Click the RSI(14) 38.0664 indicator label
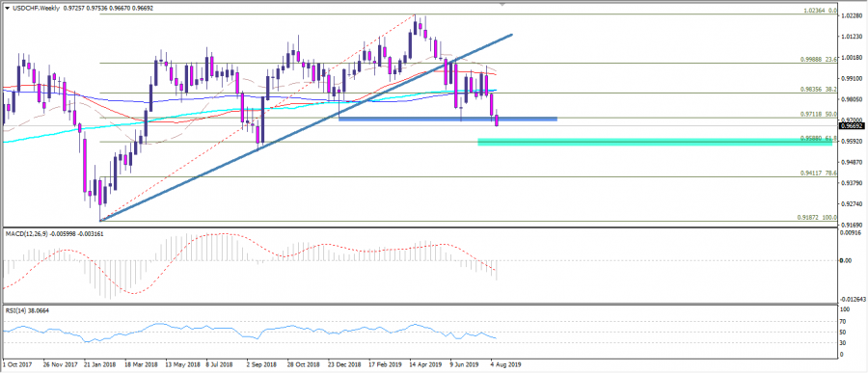Screen dimensions: 868x373 [x=26, y=311]
